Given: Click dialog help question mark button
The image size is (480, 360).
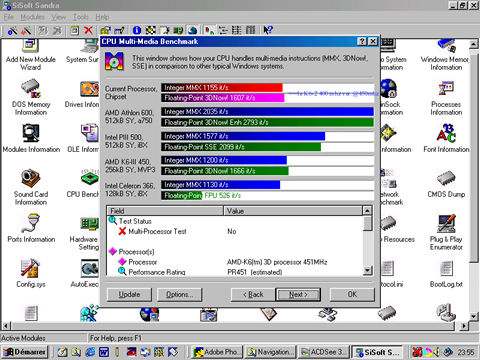Looking at the screenshot, I should [x=362, y=41].
